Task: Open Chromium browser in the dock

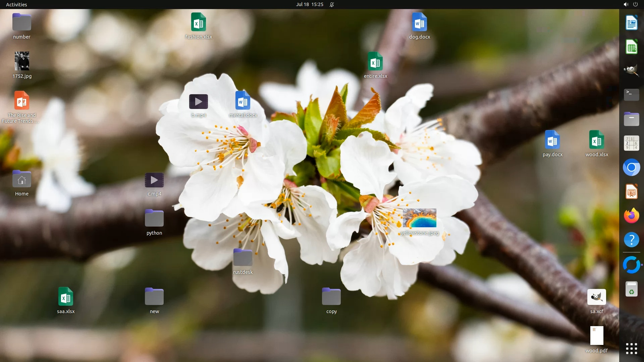Action: [631, 167]
